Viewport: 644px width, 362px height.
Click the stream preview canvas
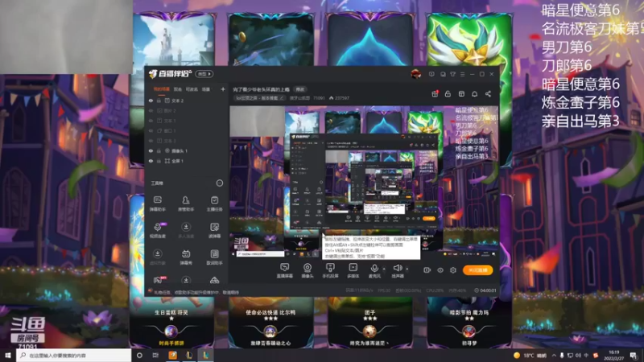point(364,182)
